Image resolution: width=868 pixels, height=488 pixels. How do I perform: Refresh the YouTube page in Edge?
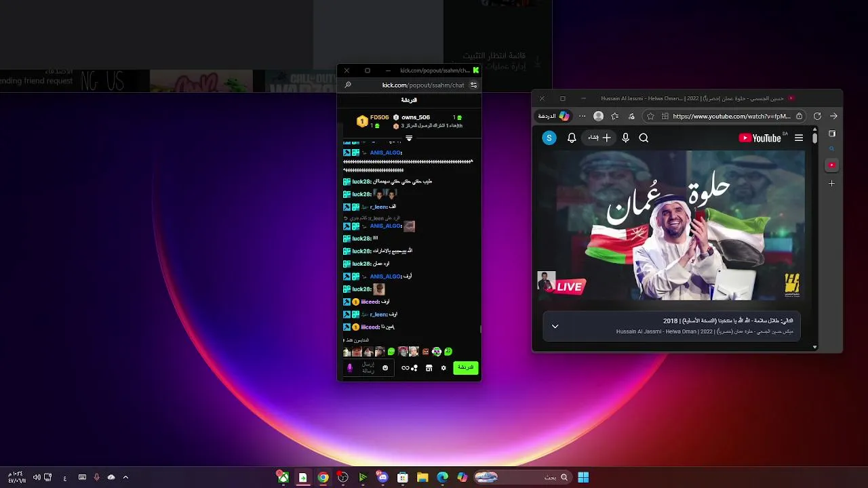pyautogui.click(x=817, y=117)
